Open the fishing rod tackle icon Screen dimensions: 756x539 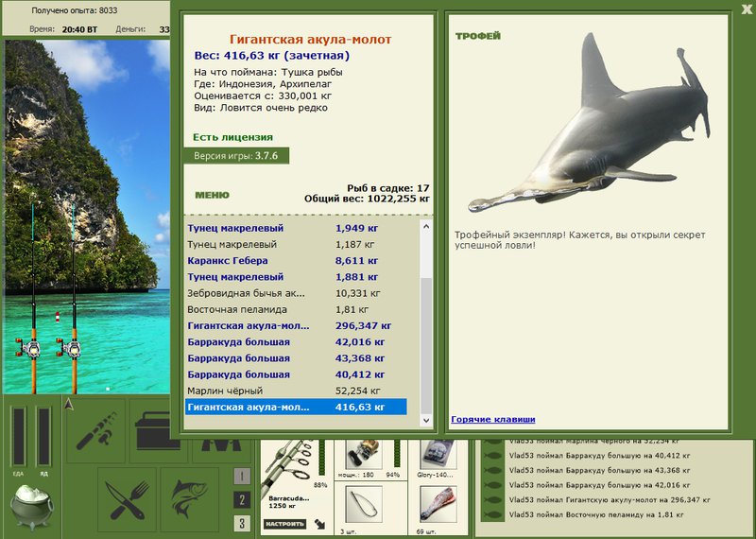click(96, 431)
